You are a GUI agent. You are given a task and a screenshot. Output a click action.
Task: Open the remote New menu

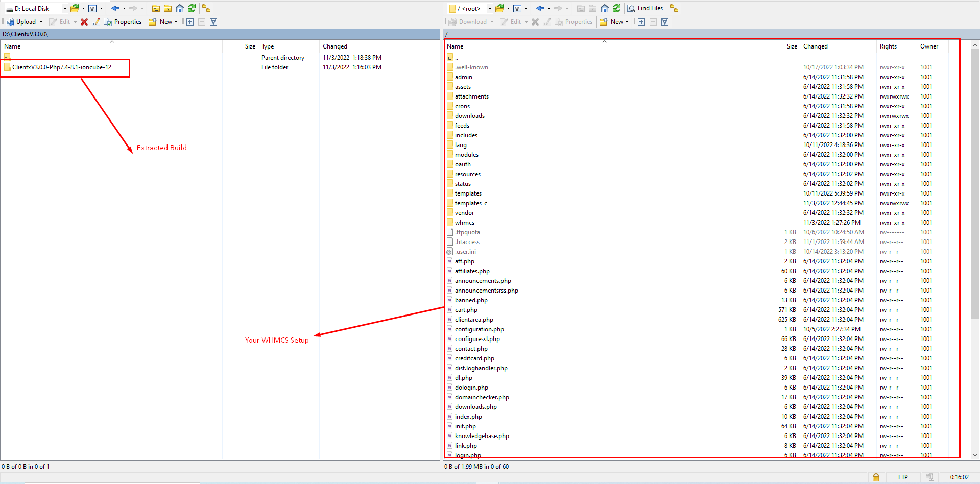(614, 22)
